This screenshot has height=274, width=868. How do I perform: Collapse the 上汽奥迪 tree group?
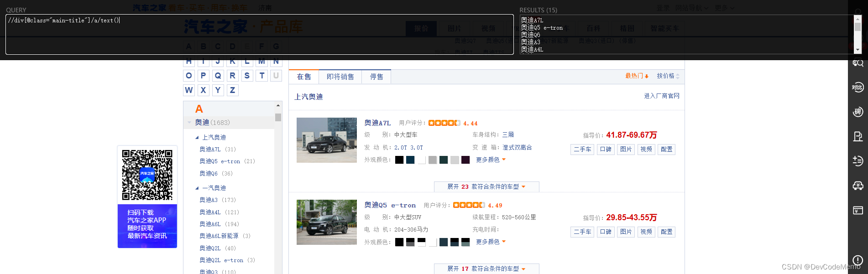coord(197,137)
